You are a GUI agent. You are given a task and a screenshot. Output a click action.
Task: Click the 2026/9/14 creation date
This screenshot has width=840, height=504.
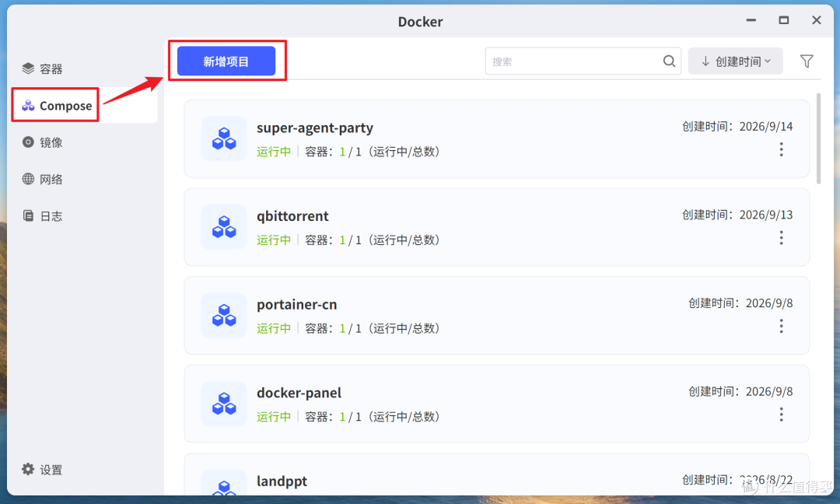tap(766, 127)
